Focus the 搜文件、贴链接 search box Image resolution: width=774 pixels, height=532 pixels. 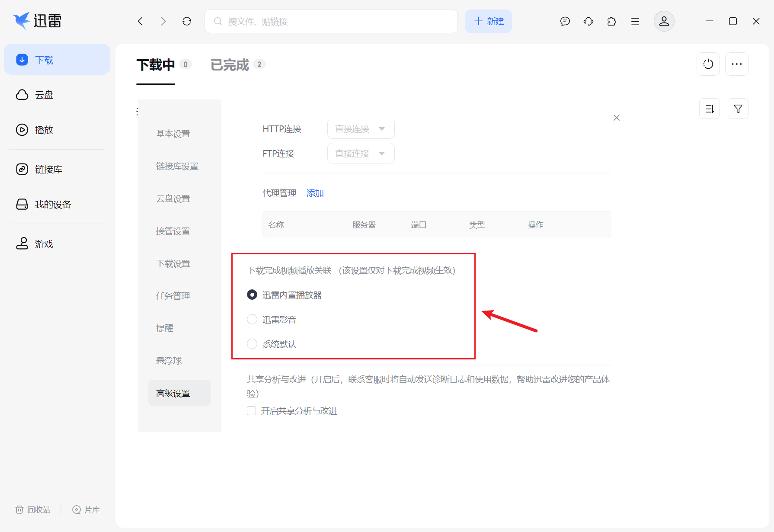(x=331, y=21)
